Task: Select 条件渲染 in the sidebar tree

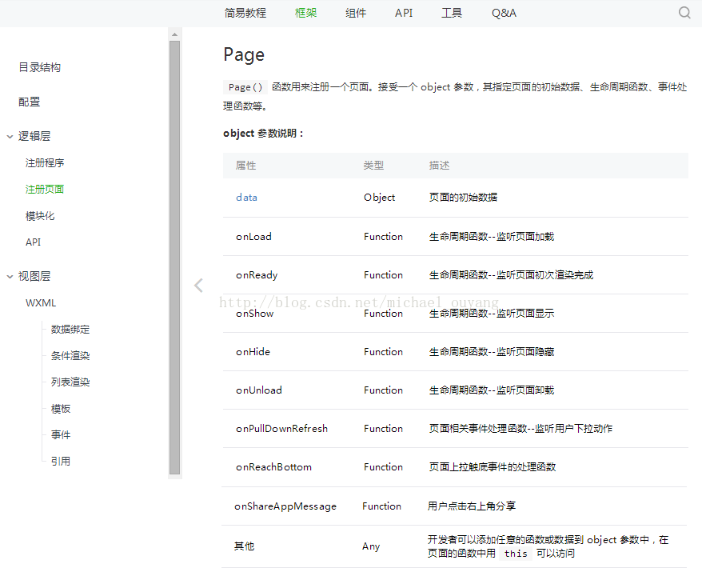Action: [x=69, y=355]
